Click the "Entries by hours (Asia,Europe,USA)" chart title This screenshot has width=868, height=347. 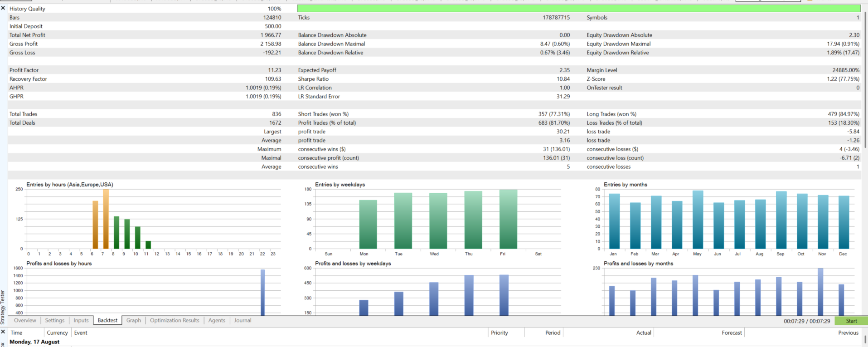pos(70,185)
